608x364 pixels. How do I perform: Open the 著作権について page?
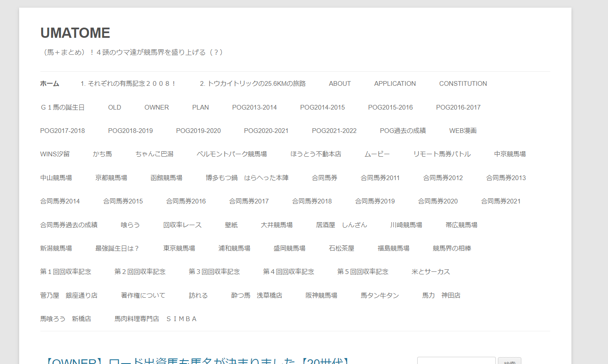point(143,296)
